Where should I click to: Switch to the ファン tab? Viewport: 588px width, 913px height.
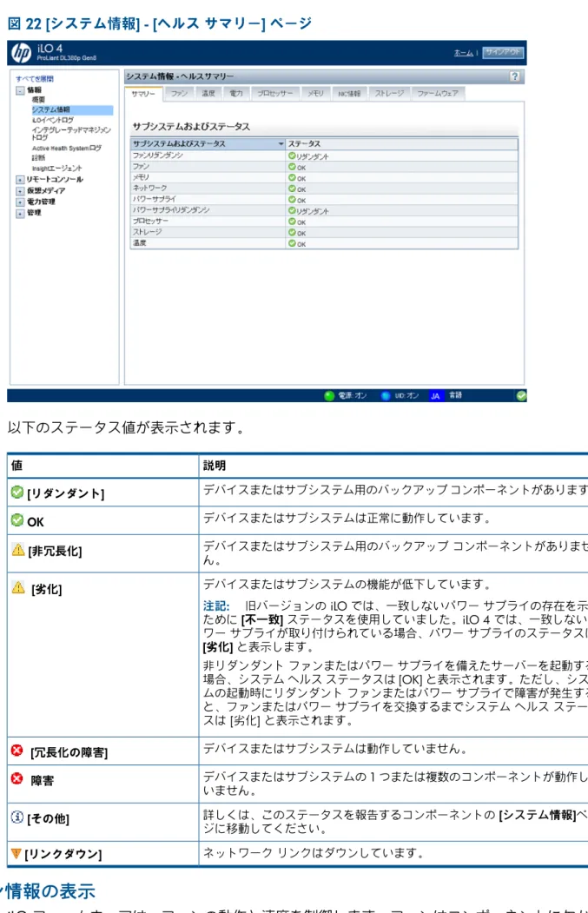pyautogui.click(x=179, y=93)
